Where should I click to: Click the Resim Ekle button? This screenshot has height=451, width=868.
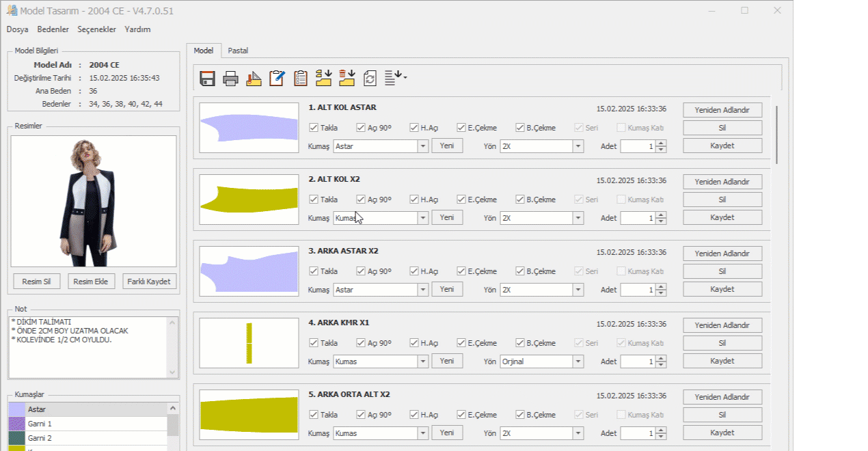click(x=92, y=282)
